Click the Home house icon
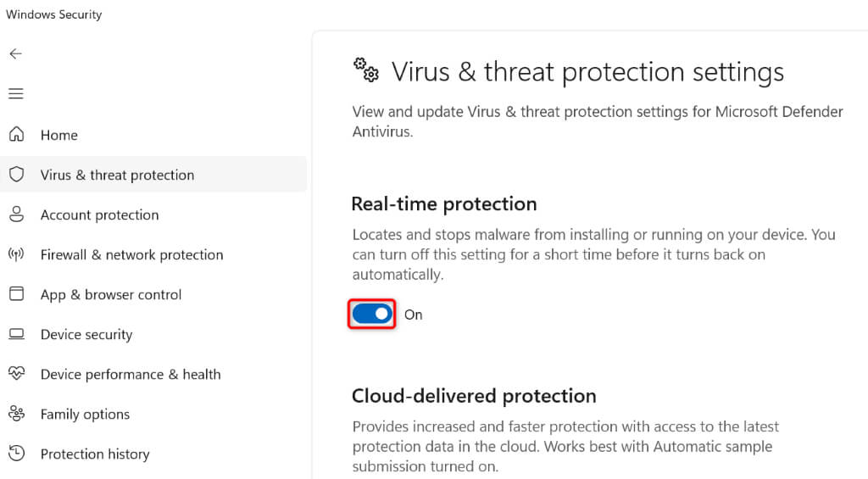The image size is (868, 479). 16,135
